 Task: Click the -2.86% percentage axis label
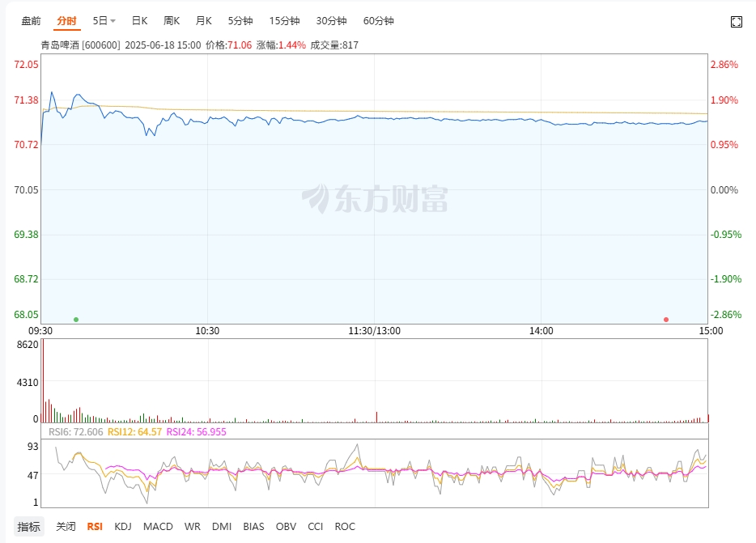click(726, 315)
